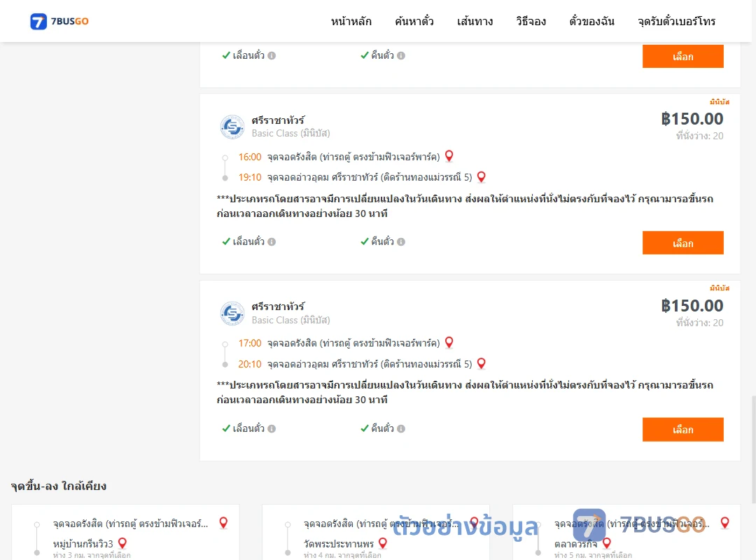Click the 17:00 departure time
Image resolution: width=756 pixels, height=560 pixels.
[x=250, y=343]
